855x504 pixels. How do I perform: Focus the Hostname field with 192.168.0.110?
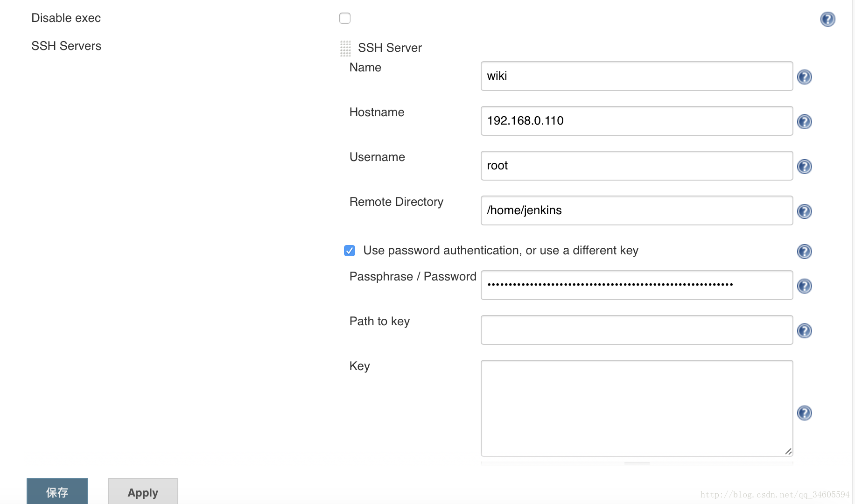(637, 121)
